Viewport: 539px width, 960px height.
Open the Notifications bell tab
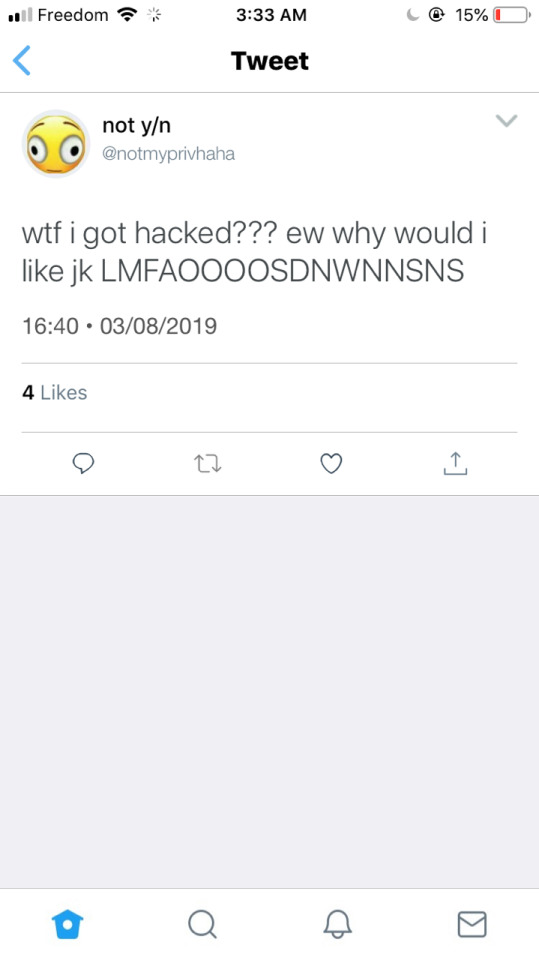coord(337,924)
